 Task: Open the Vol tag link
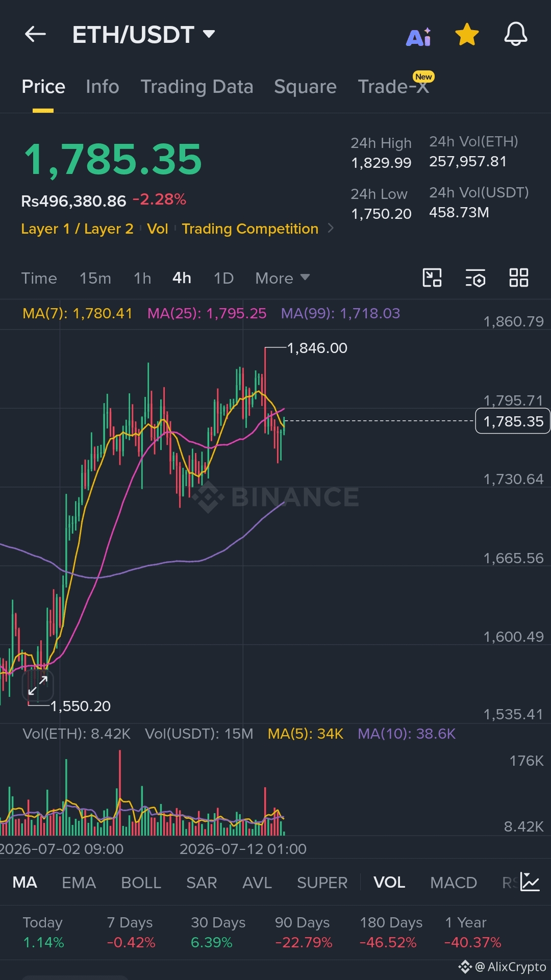(158, 229)
